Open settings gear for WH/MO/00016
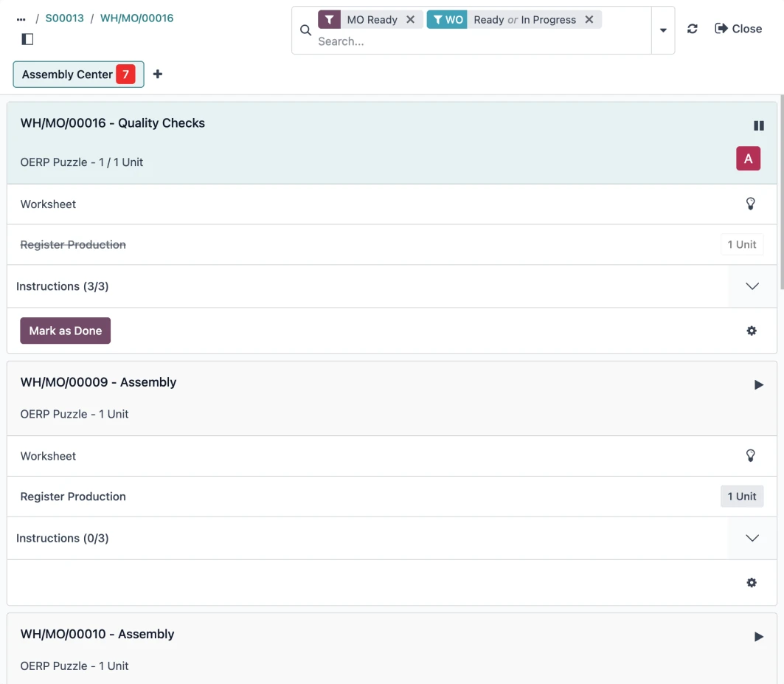 pyautogui.click(x=751, y=331)
